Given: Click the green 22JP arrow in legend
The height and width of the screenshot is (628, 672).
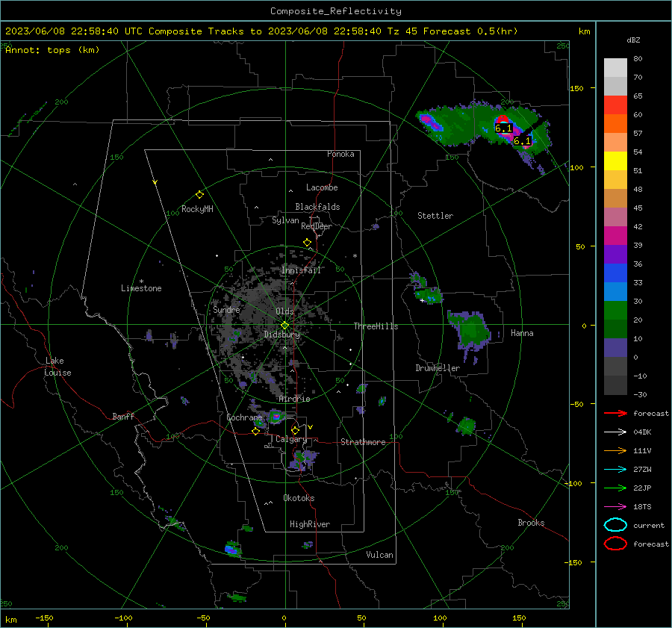Looking at the screenshot, I should pos(615,488).
